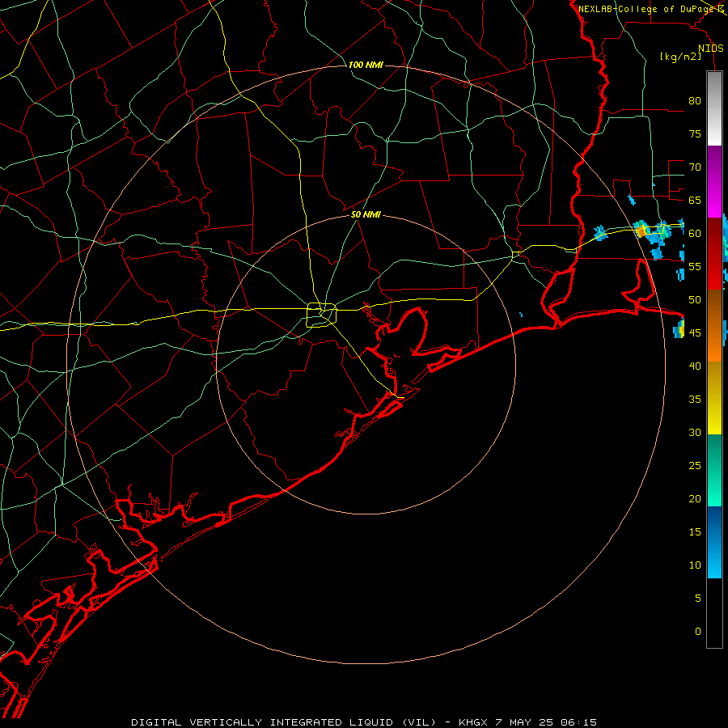
Task: Click the 50 value on the color scale
Action: pos(695,299)
